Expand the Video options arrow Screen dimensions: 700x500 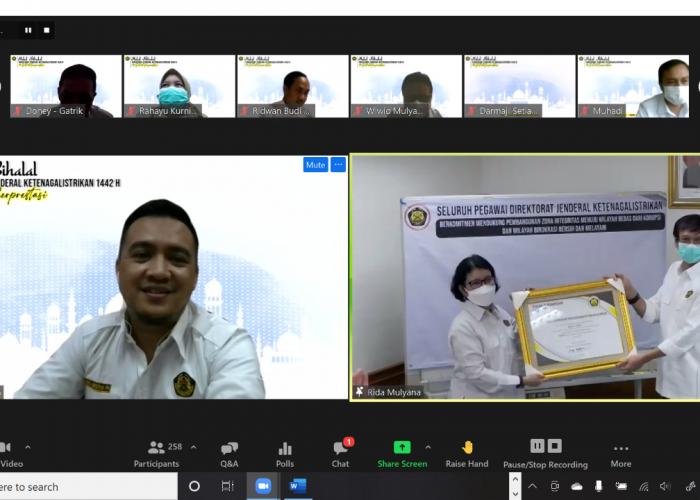pyautogui.click(x=27, y=447)
